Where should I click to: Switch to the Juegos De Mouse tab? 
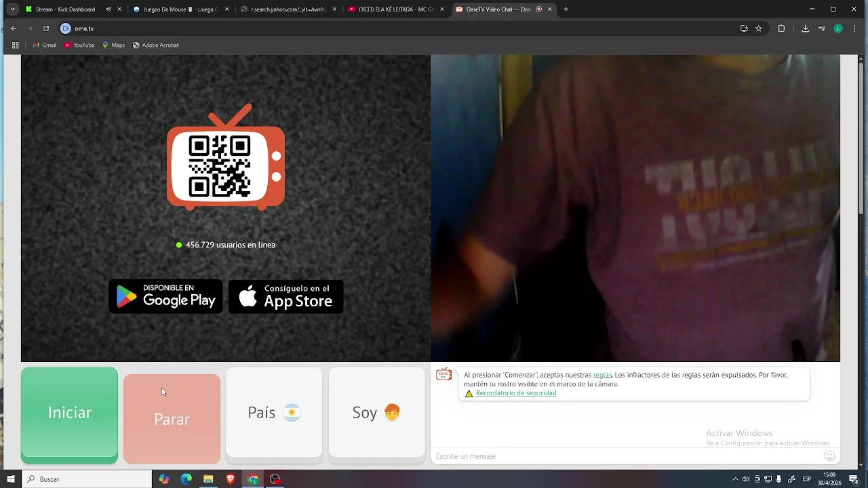(181, 9)
